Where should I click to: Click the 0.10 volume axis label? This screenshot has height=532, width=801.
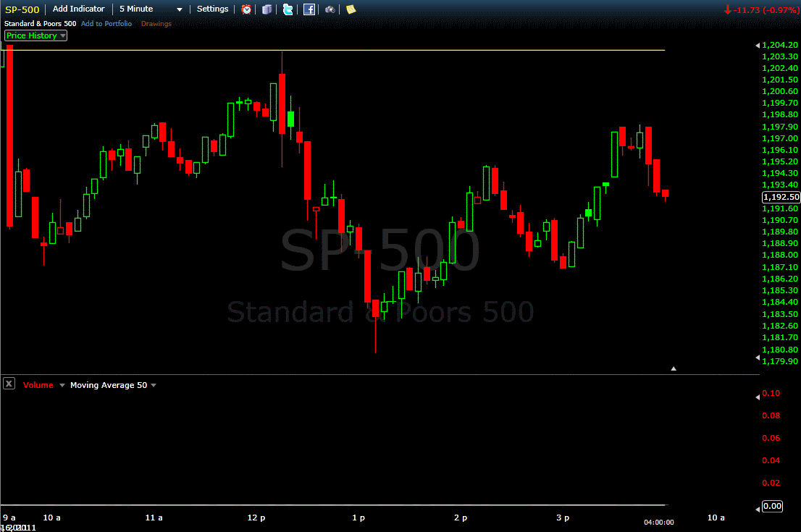coord(771,393)
